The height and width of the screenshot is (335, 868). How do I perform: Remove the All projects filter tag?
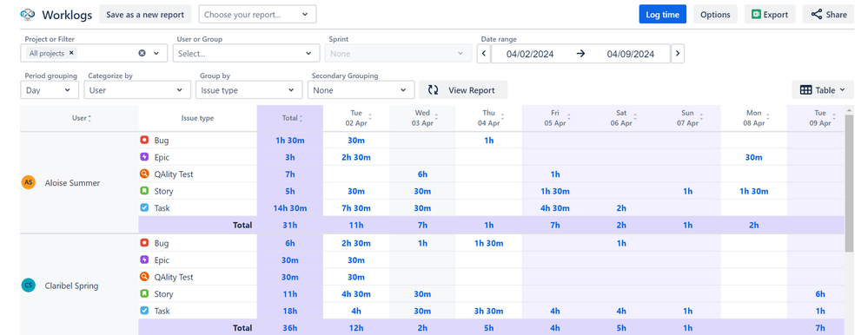click(71, 53)
